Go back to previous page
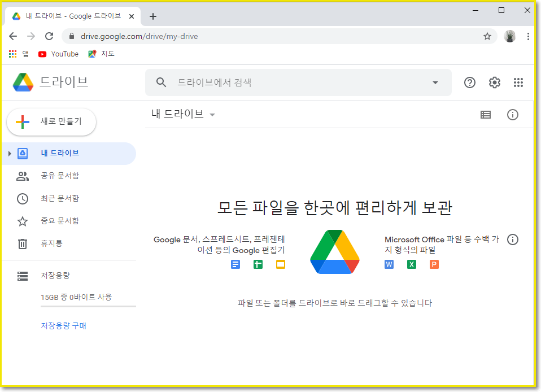Viewport: 541px width, 392px height. click(x=13, y=36)
